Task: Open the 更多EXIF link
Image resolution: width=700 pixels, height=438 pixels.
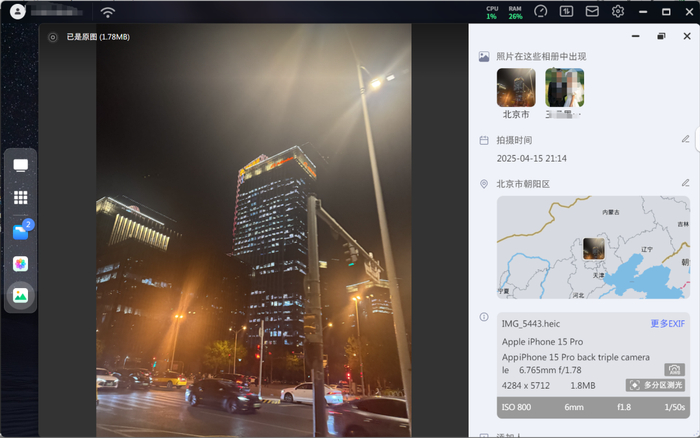Action: (667, 324)
